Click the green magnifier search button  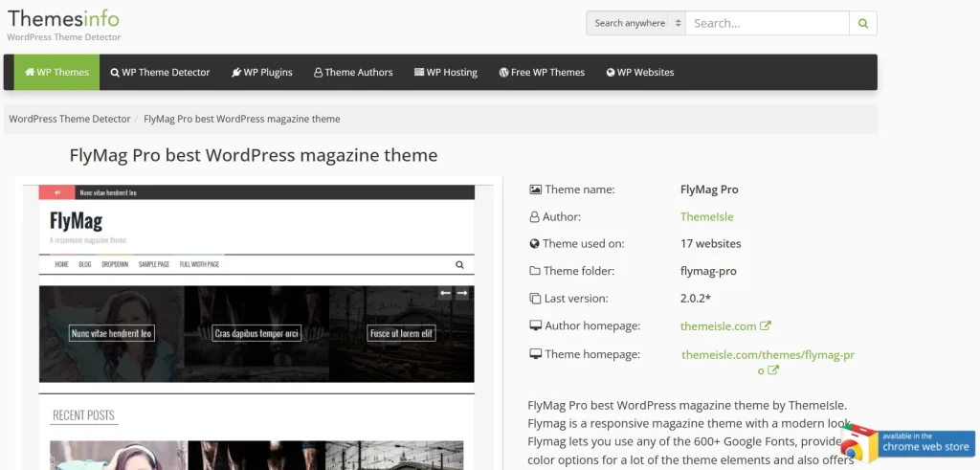click(x=863, y=23)
